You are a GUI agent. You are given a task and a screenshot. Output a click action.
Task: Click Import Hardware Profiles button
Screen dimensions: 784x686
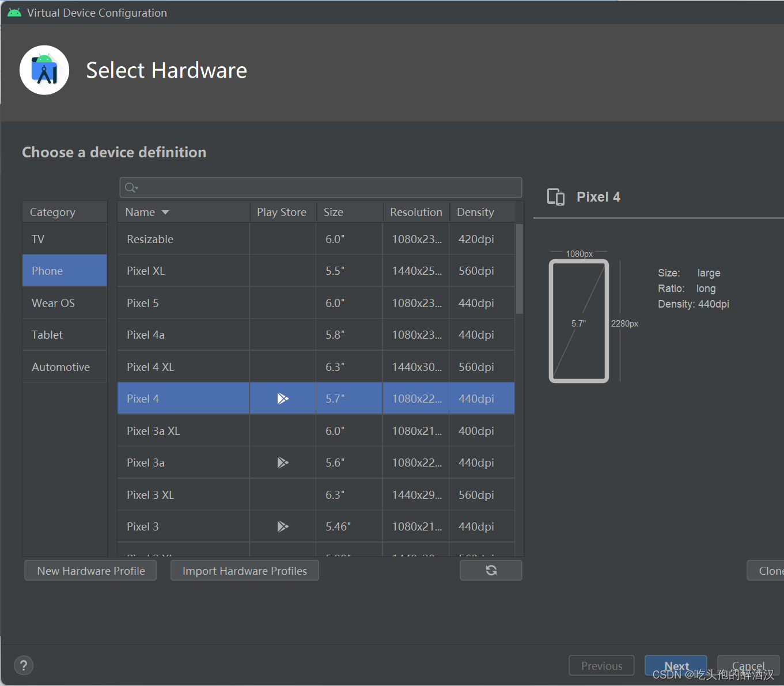[245, 570]
